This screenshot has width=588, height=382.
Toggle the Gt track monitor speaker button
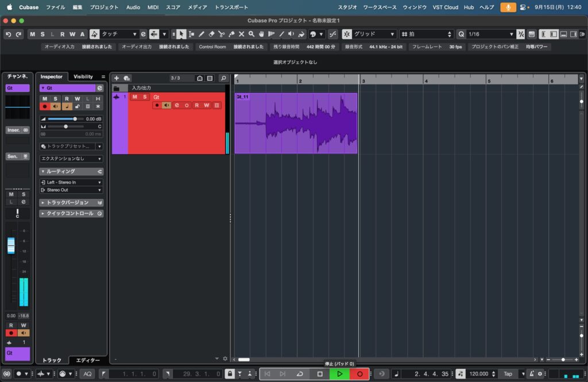(167, 105)
